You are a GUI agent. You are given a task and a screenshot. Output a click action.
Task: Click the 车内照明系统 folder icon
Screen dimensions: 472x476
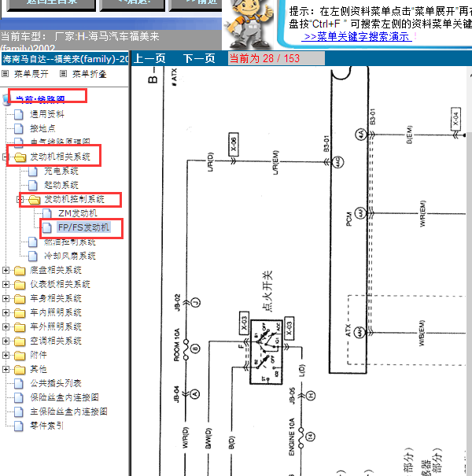point(20,313)
